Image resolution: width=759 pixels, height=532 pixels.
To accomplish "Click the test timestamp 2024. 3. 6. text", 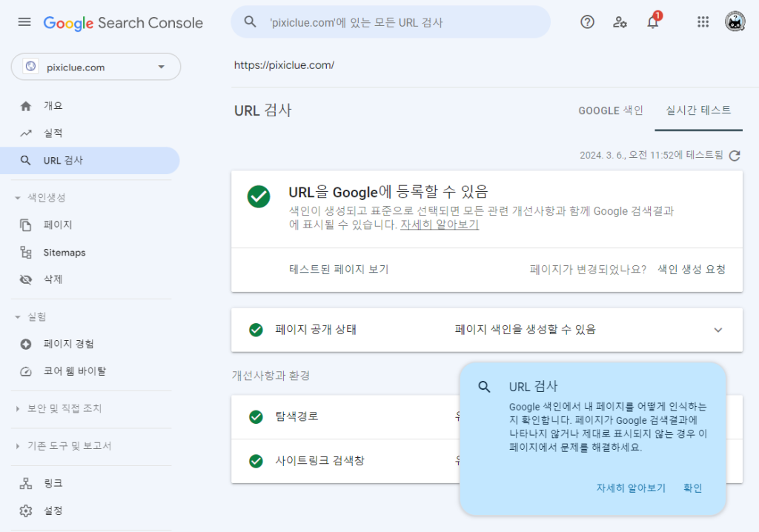I will pyautogui.click(x=651, y=156).
